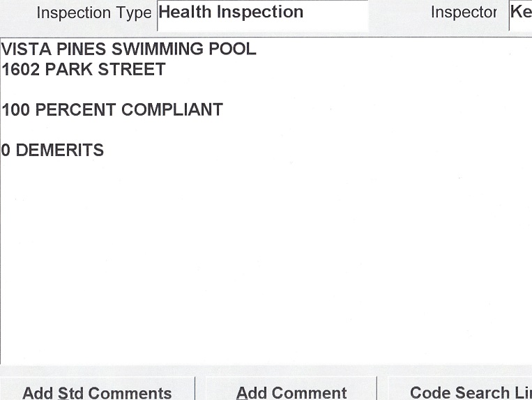This screenshot has height=400, width=532.
Task: Click the 0 DEMERITS line
Action: (x=52, y=151)
